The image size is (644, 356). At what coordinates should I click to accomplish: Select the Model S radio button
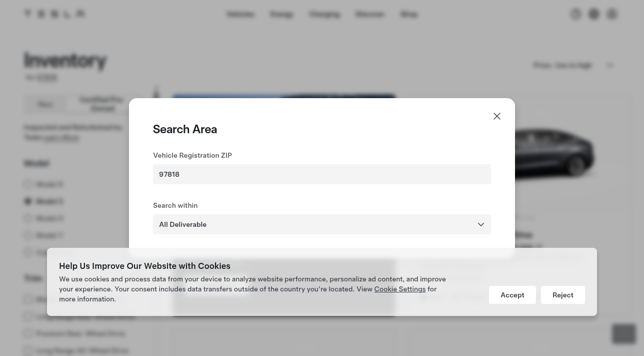pyautogui.click(x=28, y=184)
